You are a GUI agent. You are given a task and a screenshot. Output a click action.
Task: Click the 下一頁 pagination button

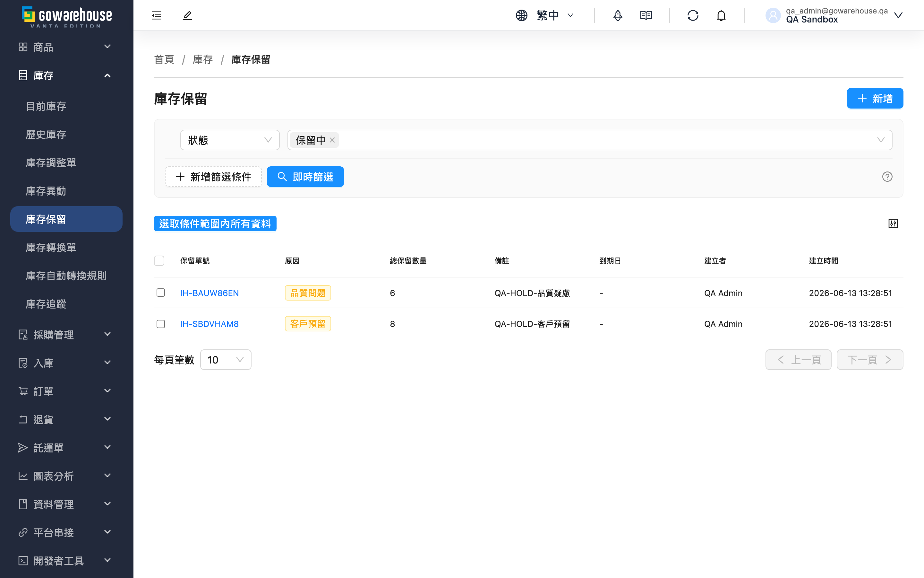(870, 360)
